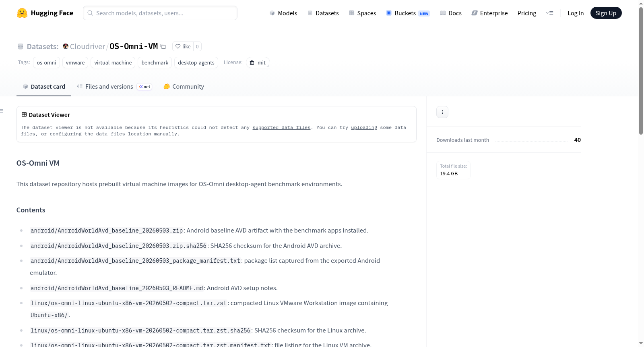Select the vmware tag

tap(75, 62)
